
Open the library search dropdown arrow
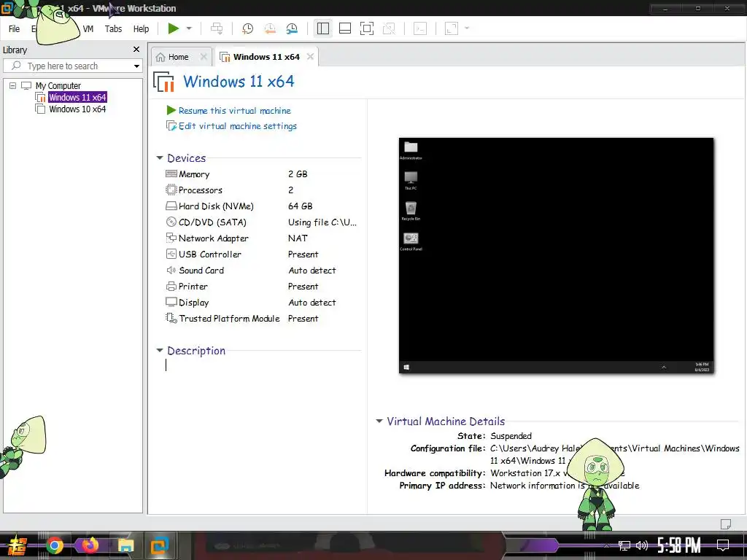coord(136,66)
